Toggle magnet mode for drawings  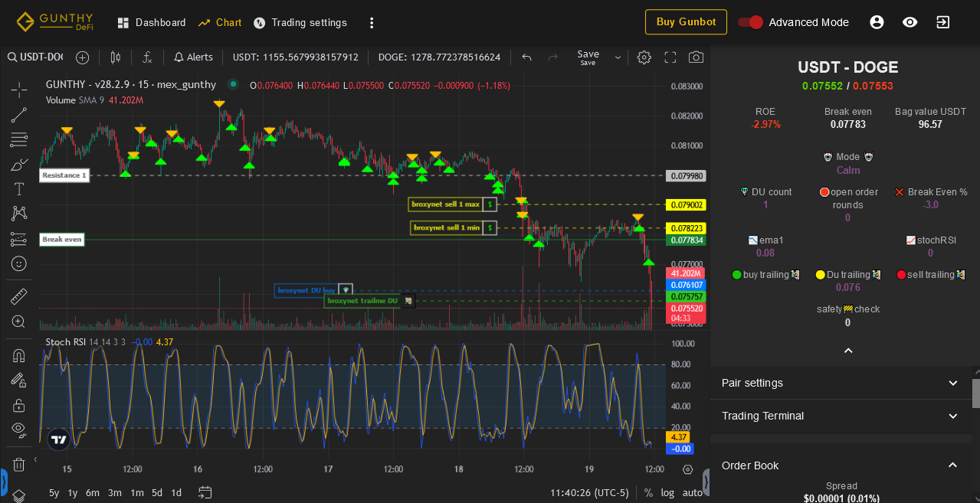[x=19, y=355]
